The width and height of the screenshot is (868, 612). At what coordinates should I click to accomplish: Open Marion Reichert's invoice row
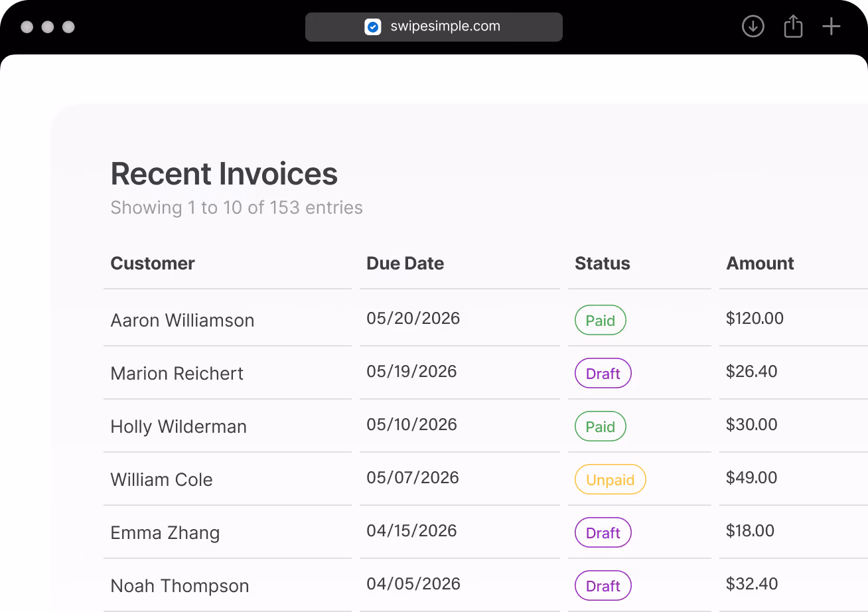point(486,373)
